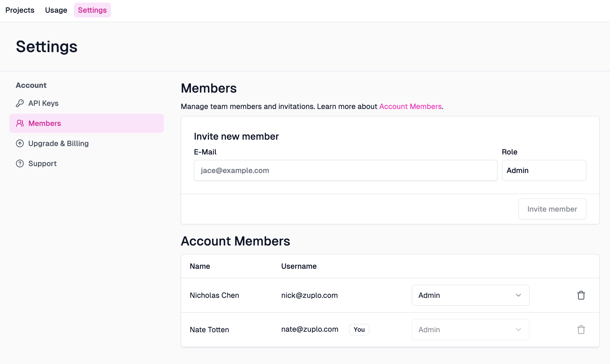Viewport: 610px width, 364px height.
Task: Click the nick@zuplo.com username
Action: click(309, 295)
